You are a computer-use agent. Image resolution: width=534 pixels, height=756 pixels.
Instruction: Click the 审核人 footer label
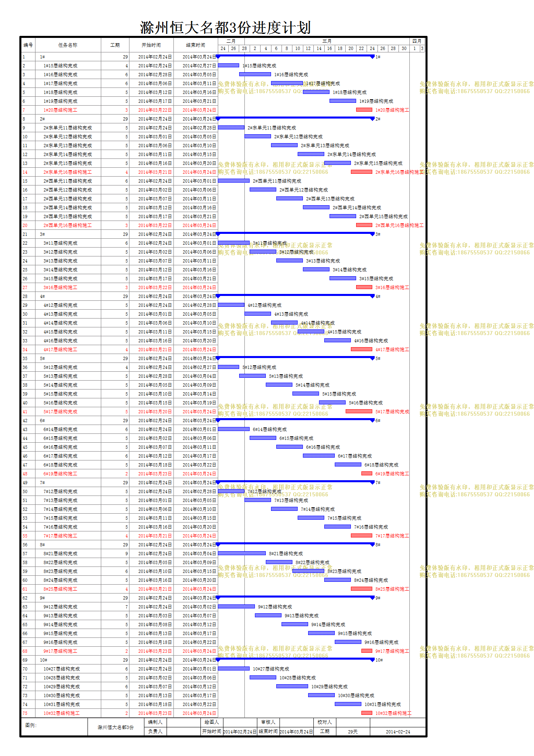[268, 722]
